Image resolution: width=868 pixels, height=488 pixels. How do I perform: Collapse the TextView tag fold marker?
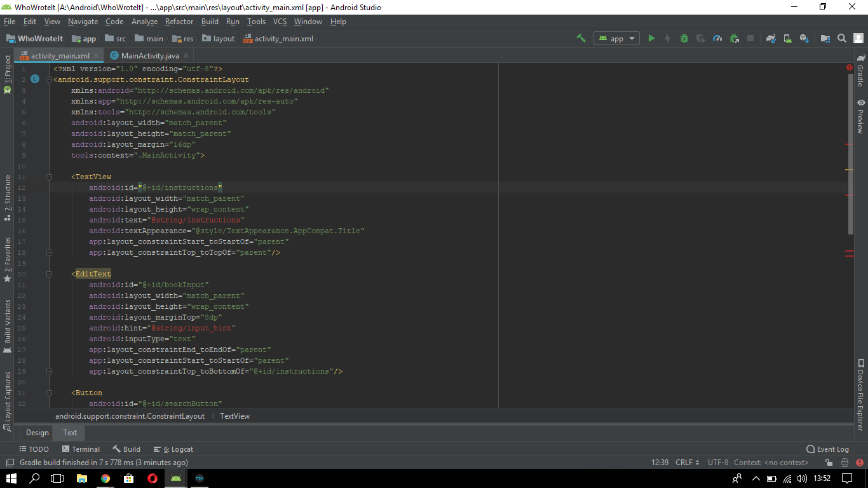[49, 177]
